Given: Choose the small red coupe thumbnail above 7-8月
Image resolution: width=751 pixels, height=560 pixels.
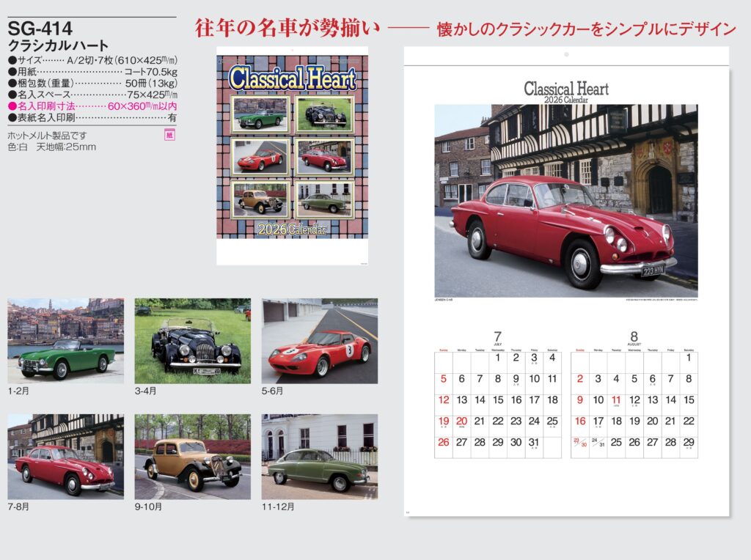Looking at the screenshot, I should tap(65, 456).
